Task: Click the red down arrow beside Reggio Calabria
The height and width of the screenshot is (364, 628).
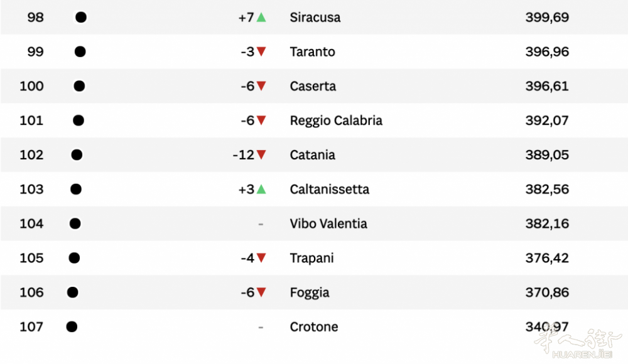Action: [261, 120]
